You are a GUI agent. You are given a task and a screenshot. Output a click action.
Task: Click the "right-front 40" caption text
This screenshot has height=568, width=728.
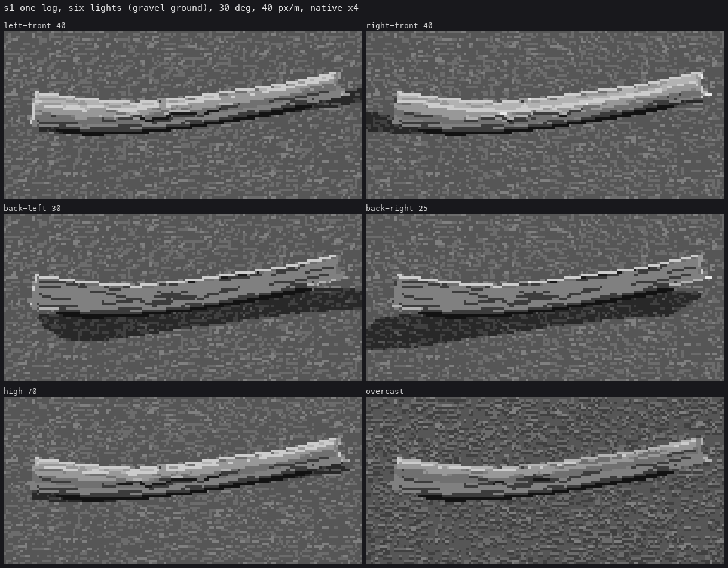(x=399, y=25)
